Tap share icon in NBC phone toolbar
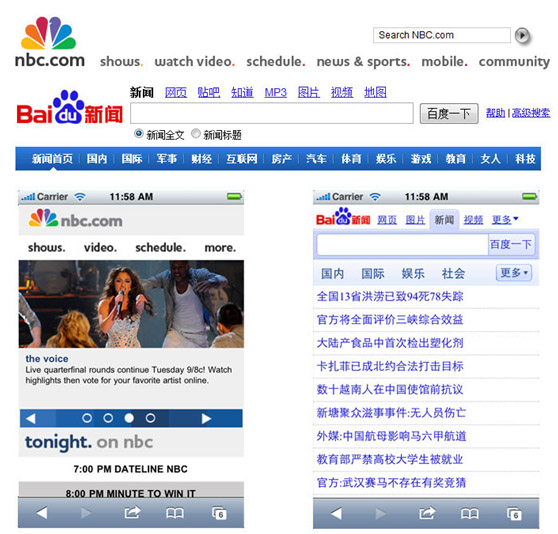 pos(132,513)
